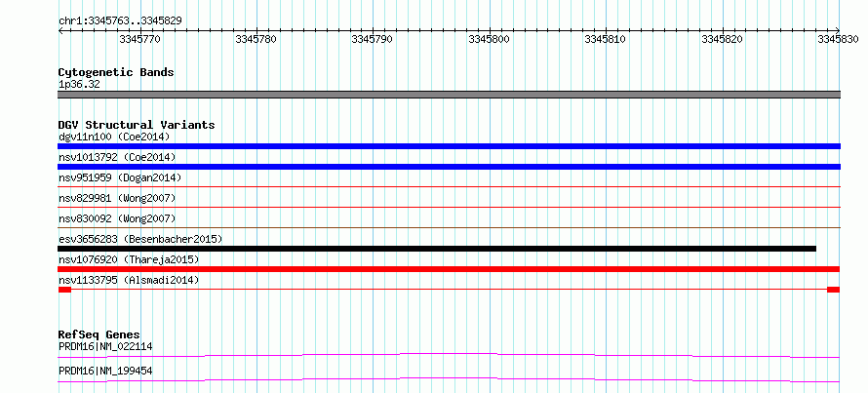Open the esv3656283 (Besenbacher2015) variant label
This screenshot has height=393, width=868.
coord(140,239)
